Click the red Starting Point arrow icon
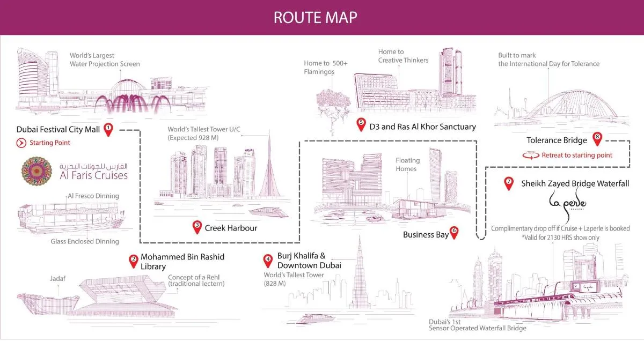The width and height of the screenshot is (644, 341). tap(21, 143)
